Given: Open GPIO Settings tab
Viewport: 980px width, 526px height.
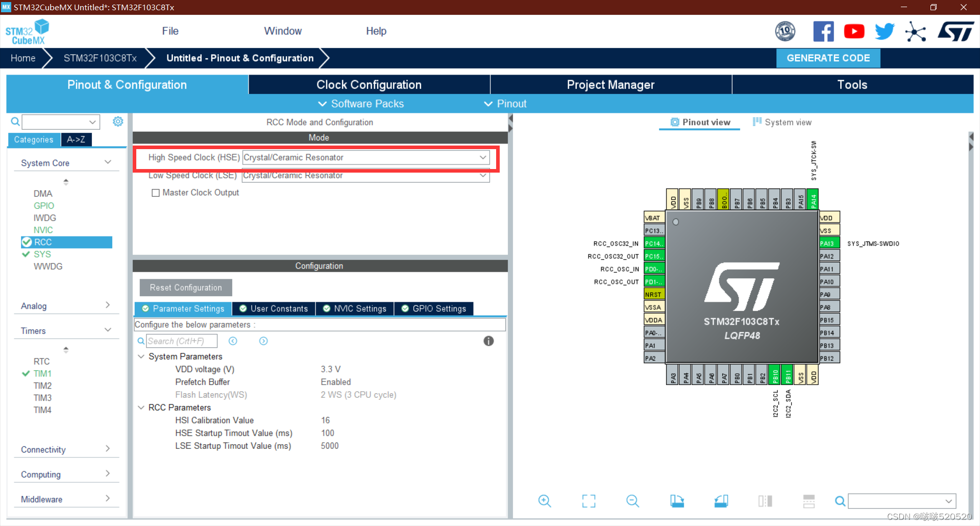Looking at the screenshot, I should pyautogui.click(x=434, y=309).
